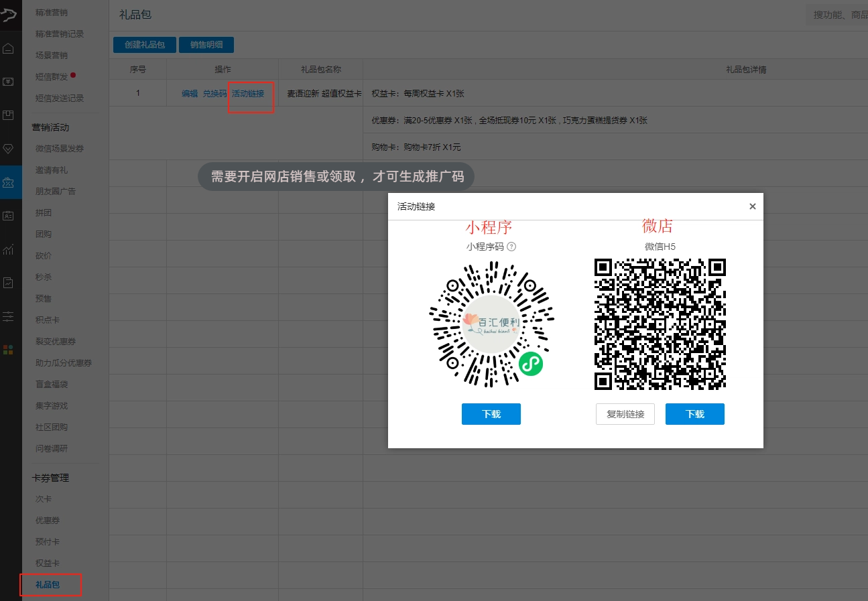Open 助力瓜分优惠券 in the sidebar
Screen dimensions: 868x601
click(x=64, y=362)
